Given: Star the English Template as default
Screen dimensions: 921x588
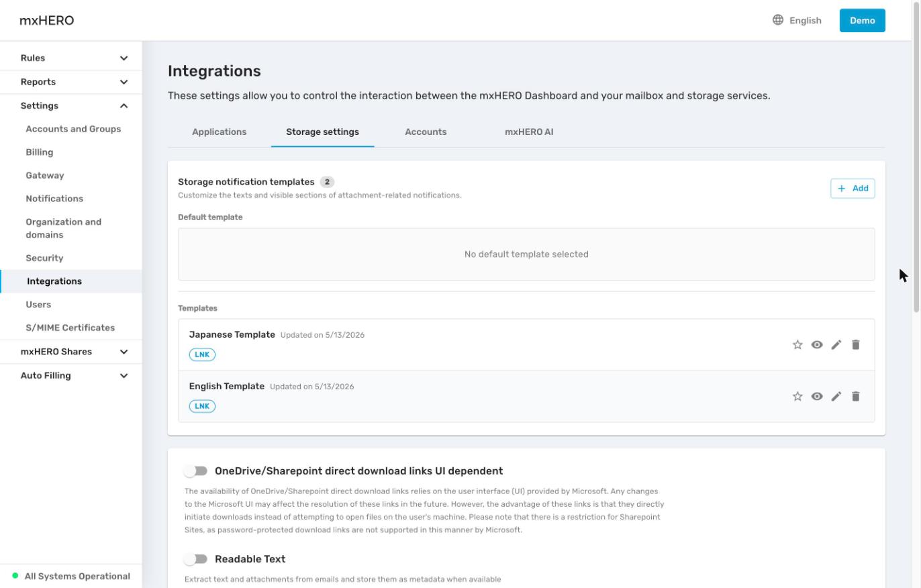Looking at the screenshot, I should (x=797, y=396).
